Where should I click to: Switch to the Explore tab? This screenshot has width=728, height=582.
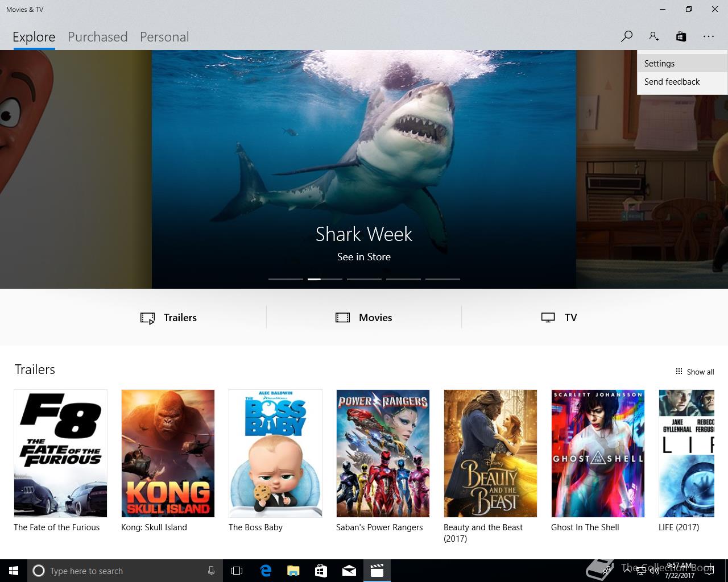(x=34, y=37)
